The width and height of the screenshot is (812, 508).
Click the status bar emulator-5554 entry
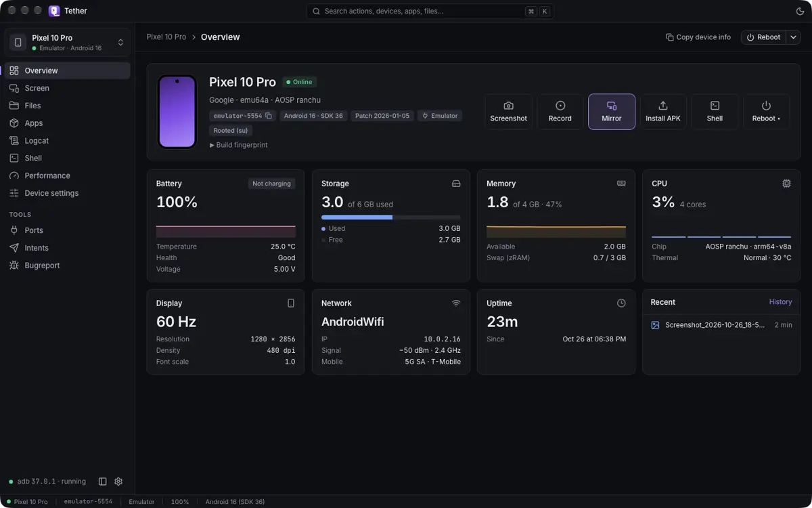88,502
